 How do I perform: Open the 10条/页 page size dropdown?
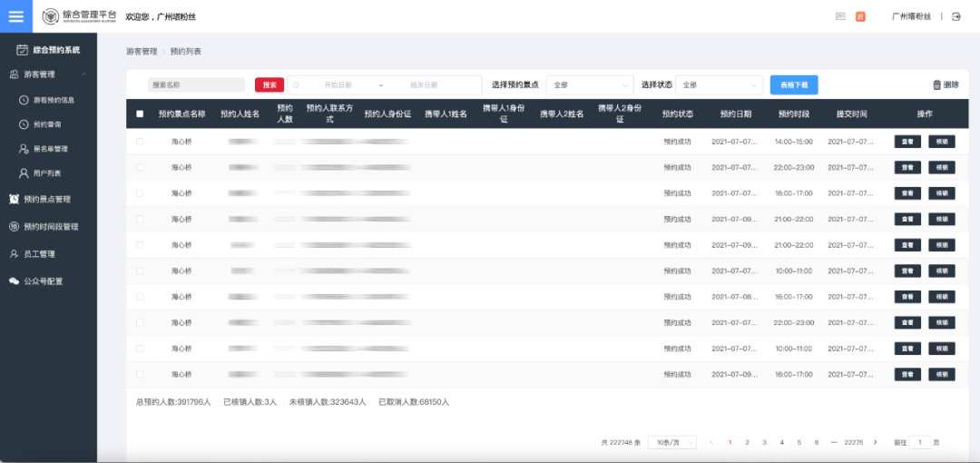point(671,442)
